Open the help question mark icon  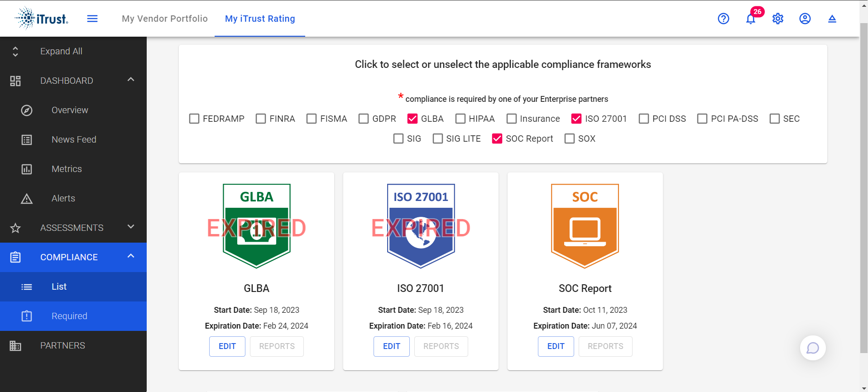[x=723, y=19]
